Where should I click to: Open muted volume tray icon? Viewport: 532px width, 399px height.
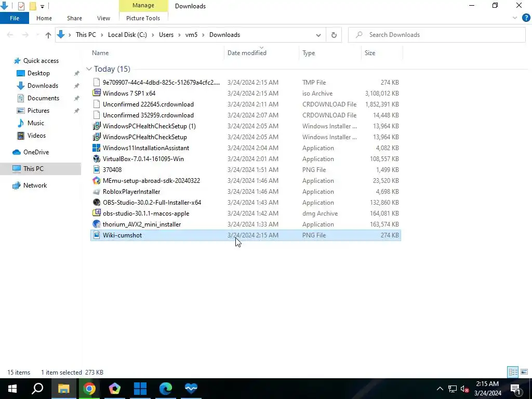click(465, 389)
